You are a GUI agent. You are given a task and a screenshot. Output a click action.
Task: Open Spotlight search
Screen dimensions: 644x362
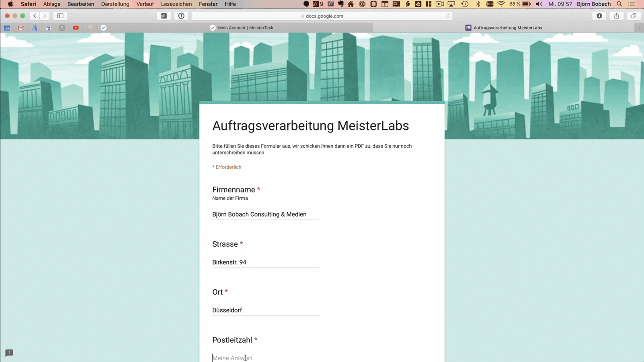point(619,4)
